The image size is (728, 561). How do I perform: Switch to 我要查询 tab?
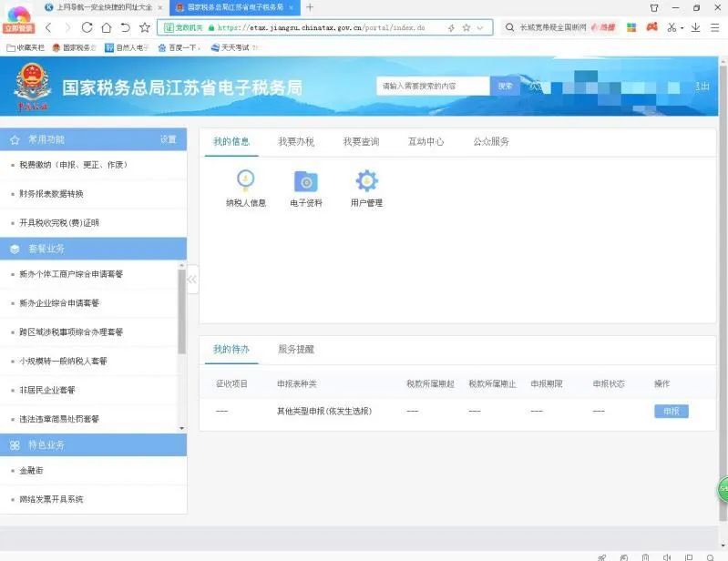pos(361,141)
